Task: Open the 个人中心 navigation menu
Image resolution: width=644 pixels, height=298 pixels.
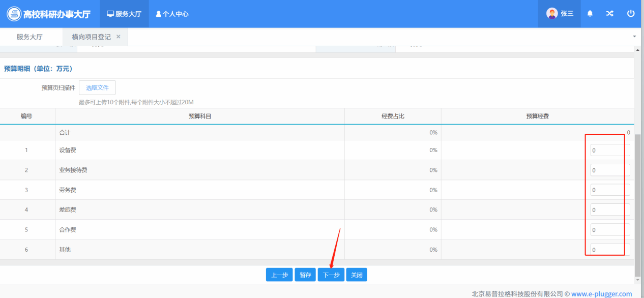Action: pyautogui.click(x=172, y=14)
